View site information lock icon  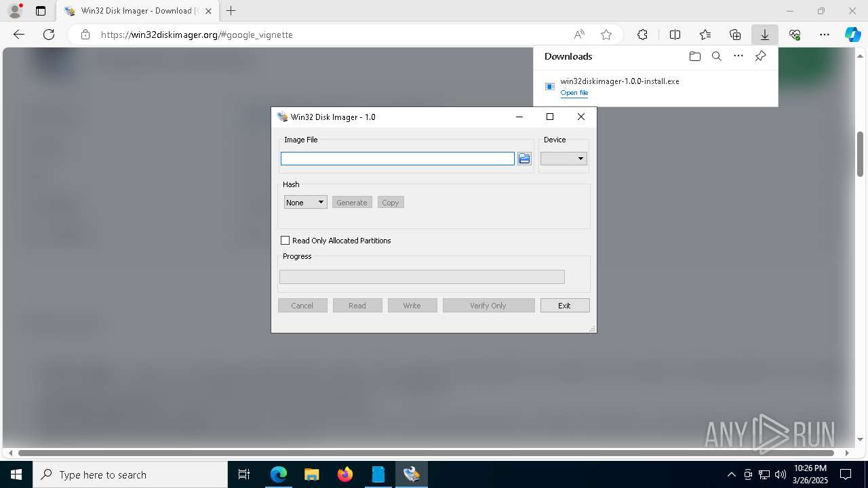coord(85,35)
